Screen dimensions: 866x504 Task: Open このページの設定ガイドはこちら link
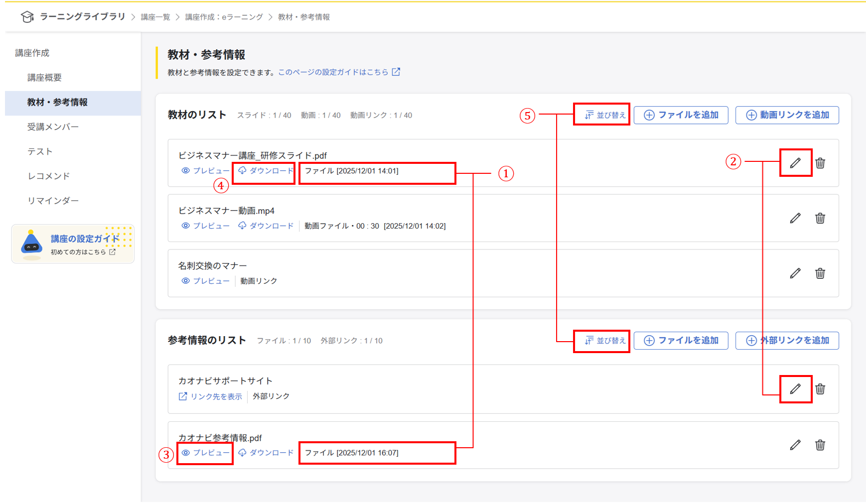tap(333, 72)
